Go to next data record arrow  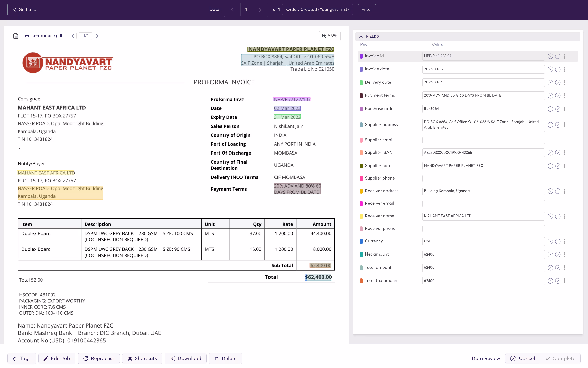pos(260,10)
